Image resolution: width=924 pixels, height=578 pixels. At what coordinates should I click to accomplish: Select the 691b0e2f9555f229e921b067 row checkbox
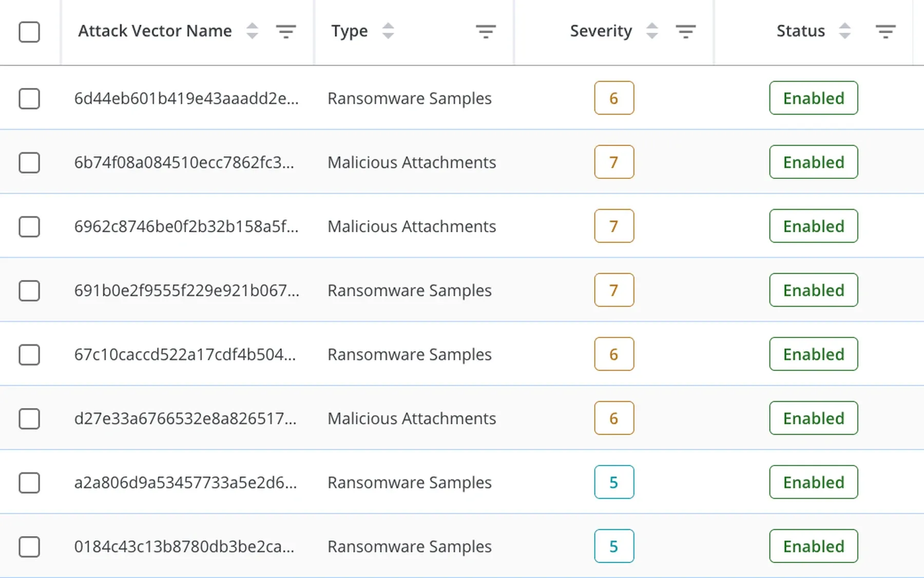[x=29, y=291]
